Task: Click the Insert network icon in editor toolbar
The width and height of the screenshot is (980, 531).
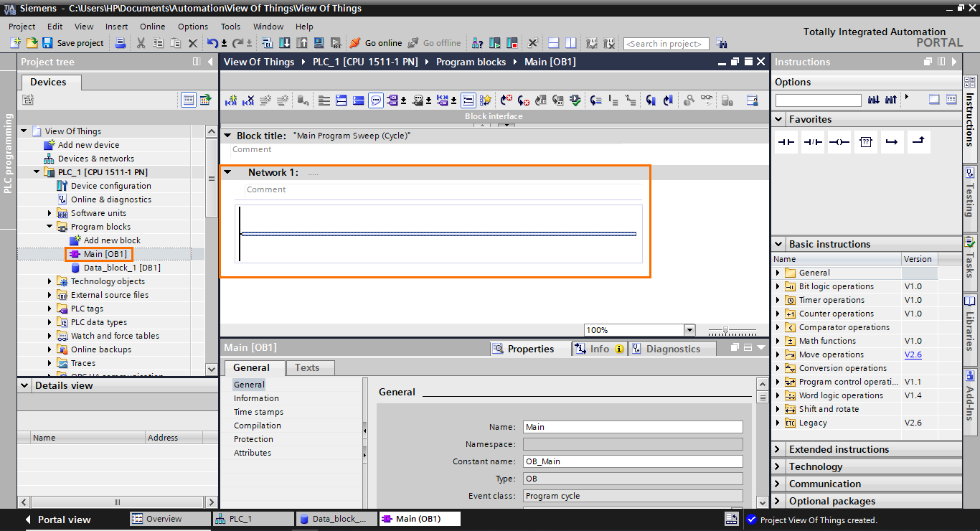Action: click(231, 100)
